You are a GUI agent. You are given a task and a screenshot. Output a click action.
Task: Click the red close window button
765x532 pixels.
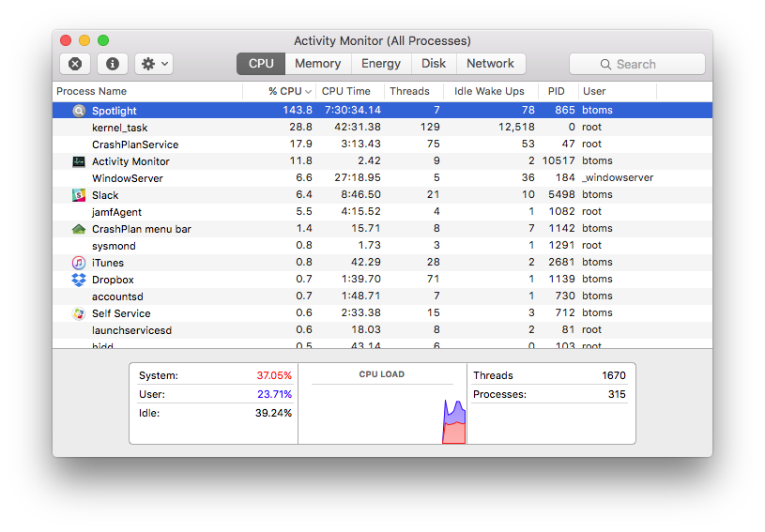[x=66, y=40]
